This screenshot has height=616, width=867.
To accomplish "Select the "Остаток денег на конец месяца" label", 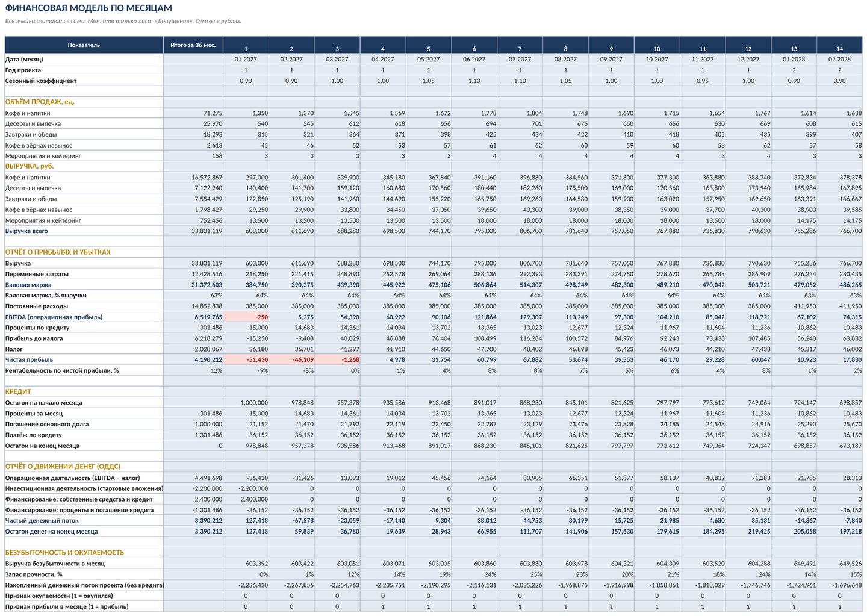I will tap(51, 532).
